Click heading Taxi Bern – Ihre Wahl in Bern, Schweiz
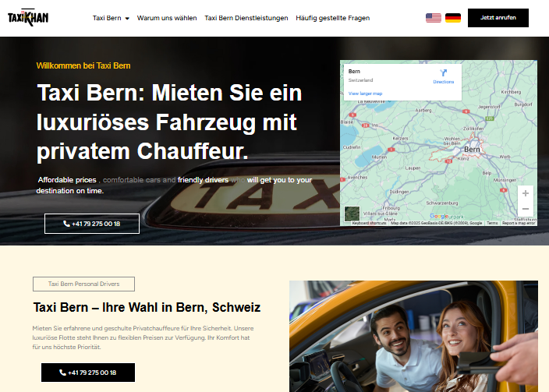549x392 pixels. [147, 307]
